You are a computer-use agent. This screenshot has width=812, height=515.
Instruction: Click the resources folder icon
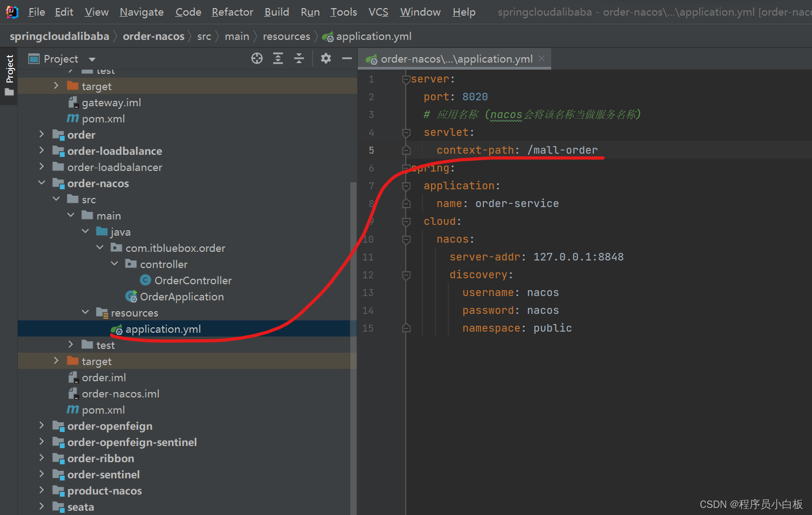pos(102,313)
